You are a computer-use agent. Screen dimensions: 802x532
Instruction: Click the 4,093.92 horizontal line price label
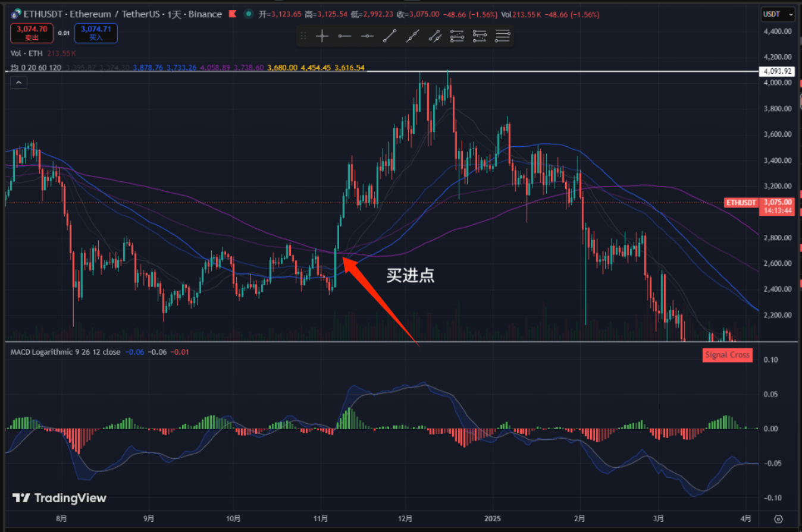(x=776, y=72)
